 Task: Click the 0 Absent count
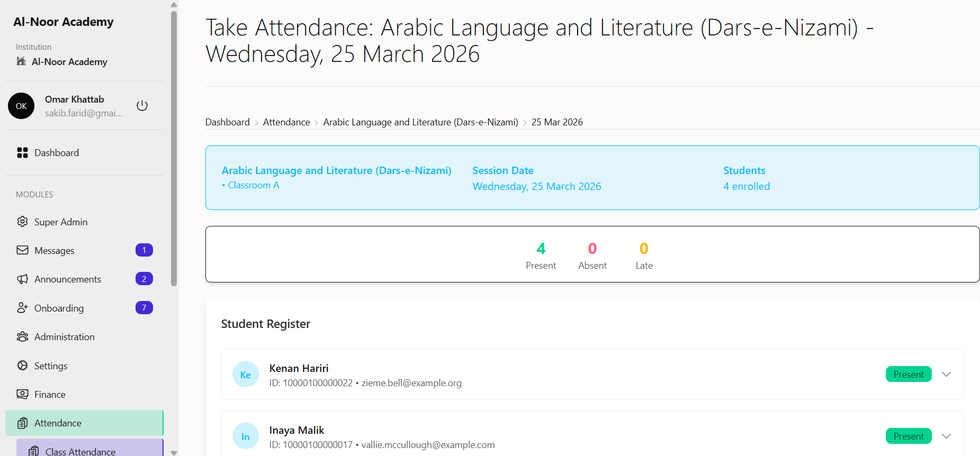click(592, 248)
